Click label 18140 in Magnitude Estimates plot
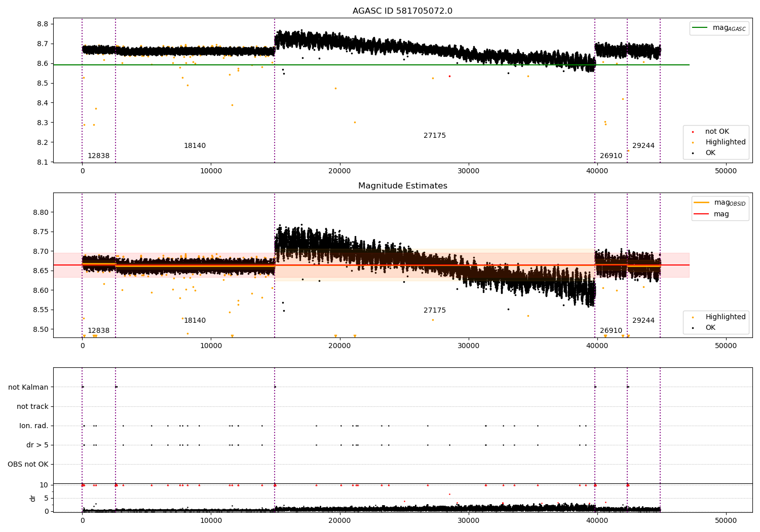The height and width of the screenshot is (532, 760). pyautogui.click(x=195, y=321)
